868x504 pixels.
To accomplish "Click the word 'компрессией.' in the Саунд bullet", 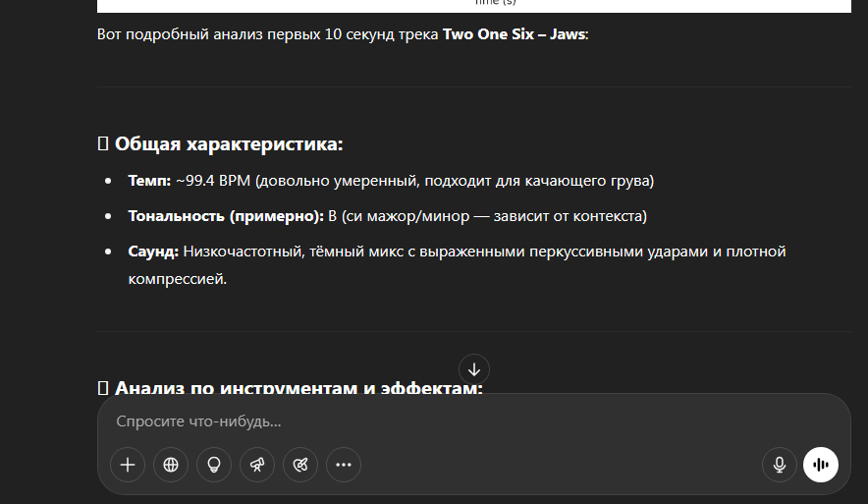I will 178,279.
